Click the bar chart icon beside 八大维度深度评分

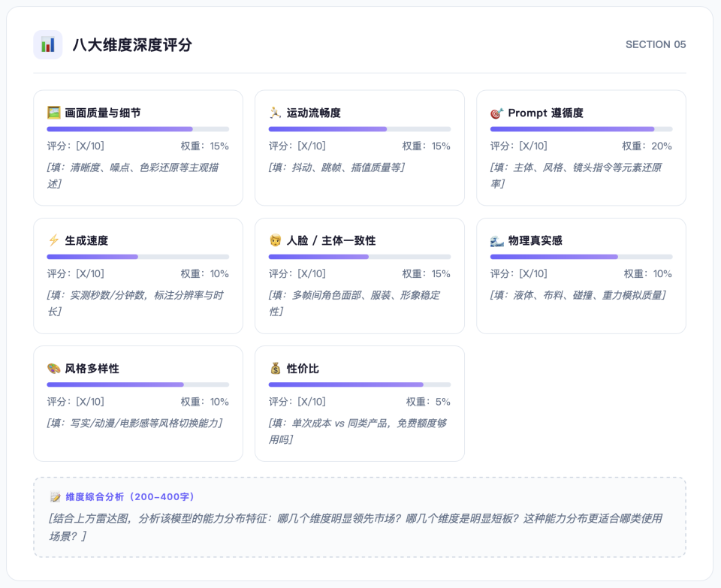[48, 44]
